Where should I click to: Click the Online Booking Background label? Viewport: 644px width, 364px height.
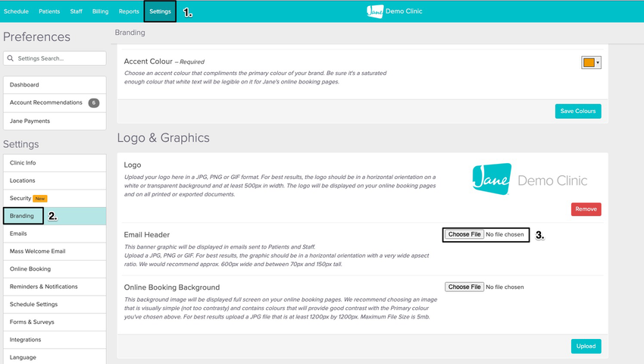(172, 287)
